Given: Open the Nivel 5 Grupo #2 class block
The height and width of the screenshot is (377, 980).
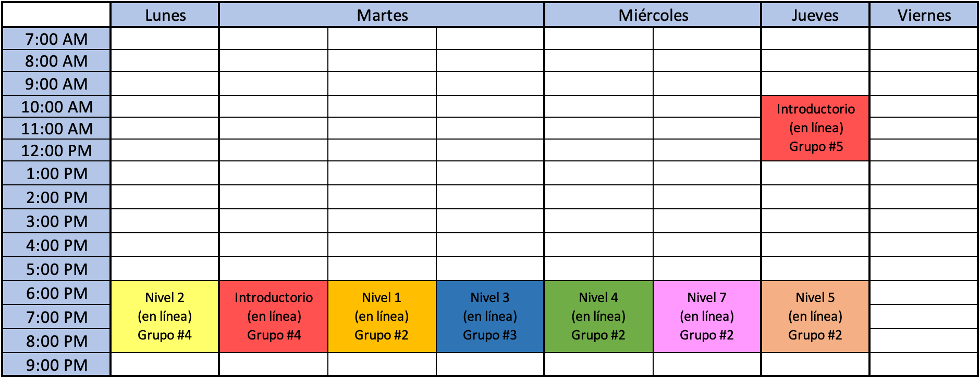Looking at the screenshot, I should tap(815, 316).
